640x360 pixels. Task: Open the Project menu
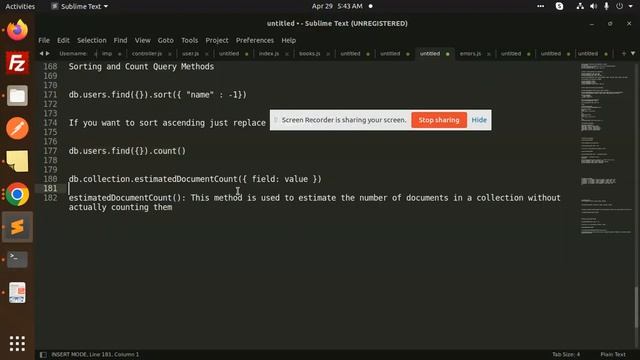tap(217, 40)
